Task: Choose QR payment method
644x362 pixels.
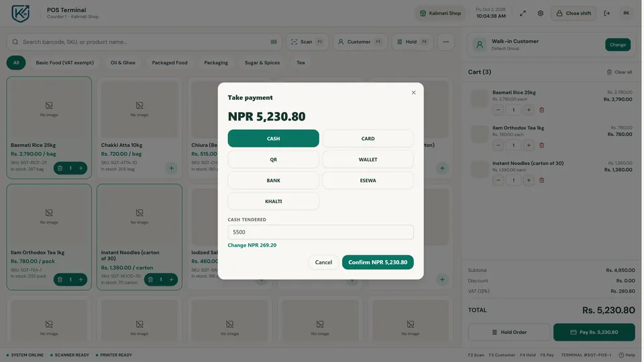Action: click(x=273, y=160)
